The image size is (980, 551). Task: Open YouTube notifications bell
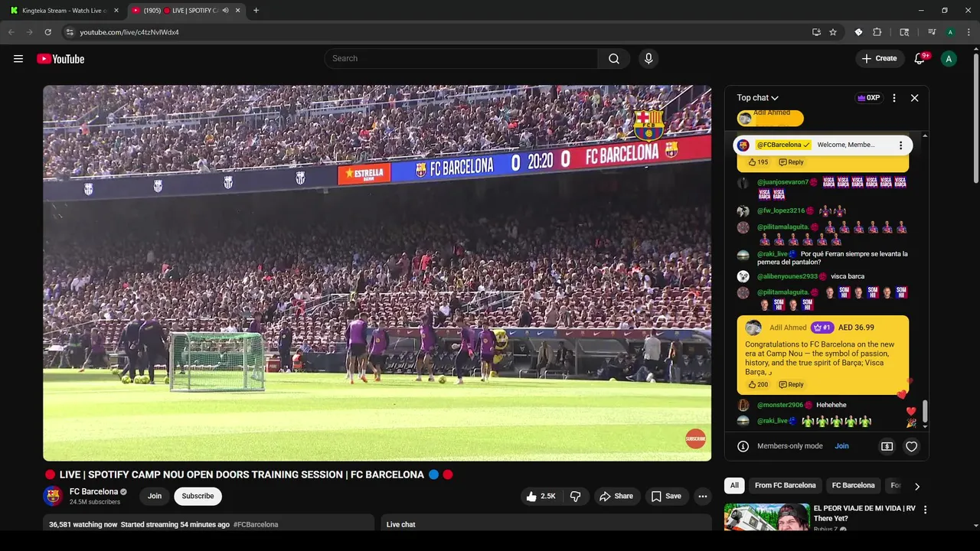(x=920, y=59)
